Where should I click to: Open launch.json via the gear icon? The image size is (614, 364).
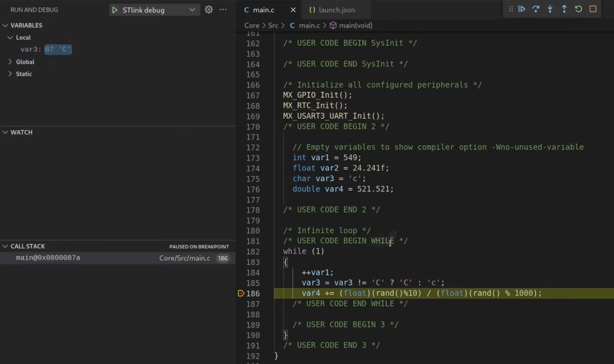point(209,10)
